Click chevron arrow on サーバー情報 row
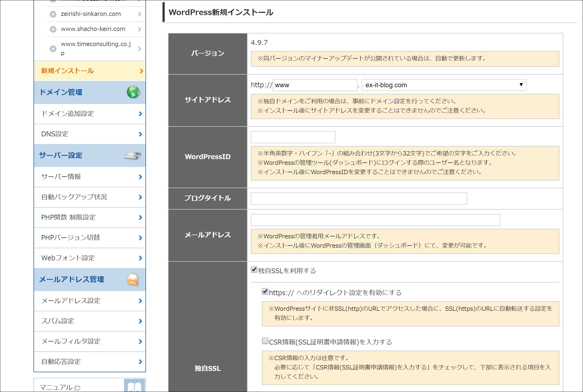583x392 pixels. point(140,177)
